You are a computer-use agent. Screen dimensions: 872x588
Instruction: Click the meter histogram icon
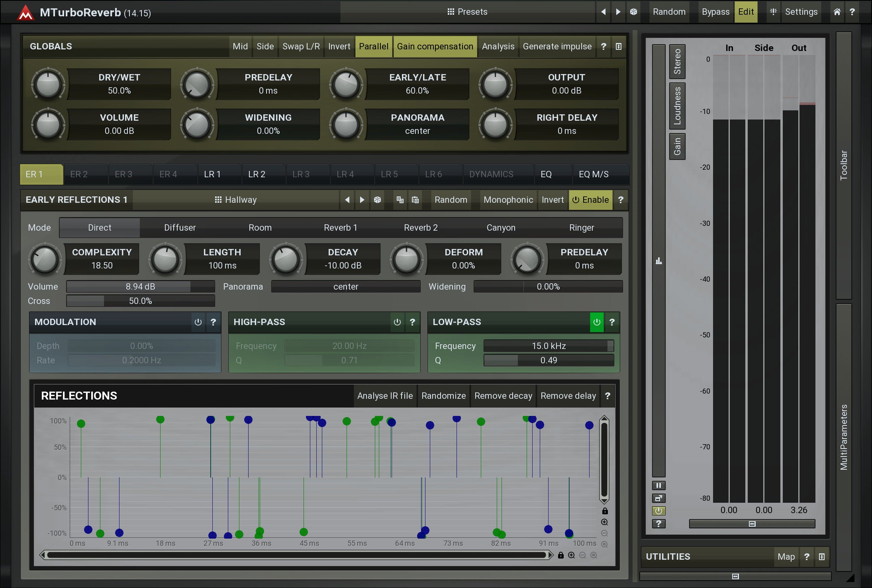[x=658, y=261]
